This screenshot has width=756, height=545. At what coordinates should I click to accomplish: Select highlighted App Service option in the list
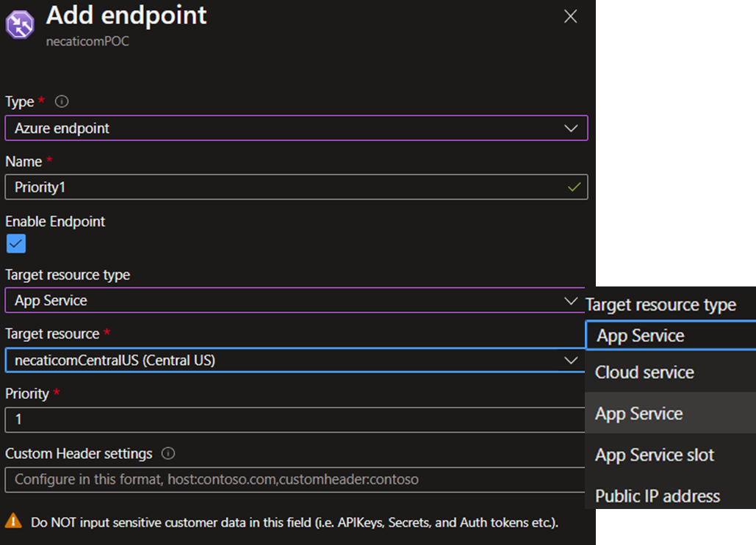point(671,414)
